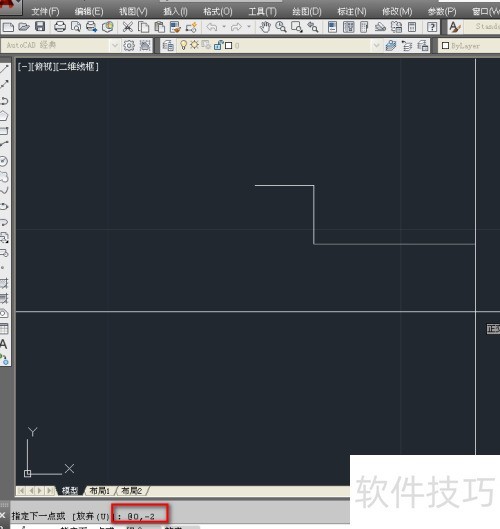This screenshot has height=529, width=500.
Task: Toggle layer 0 freeze sun icon
Action: (194, 45)
